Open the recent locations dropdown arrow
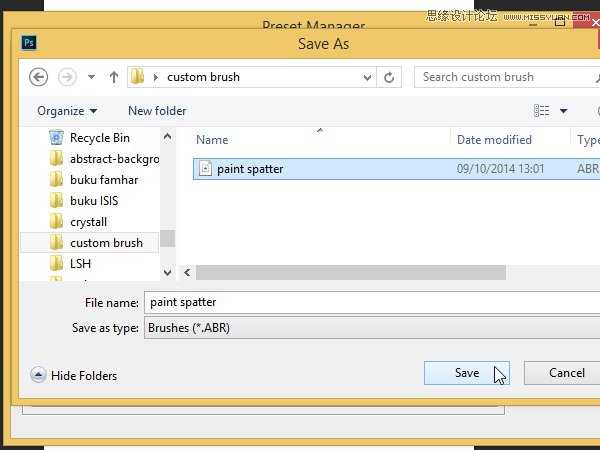This screenshot has height=450, width=600. tap(91, 77)
